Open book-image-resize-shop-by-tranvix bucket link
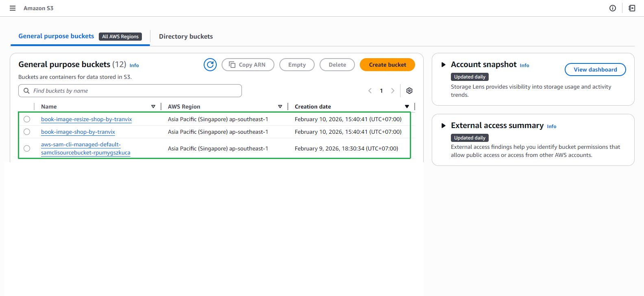The image size is (644, 296). 86,119
